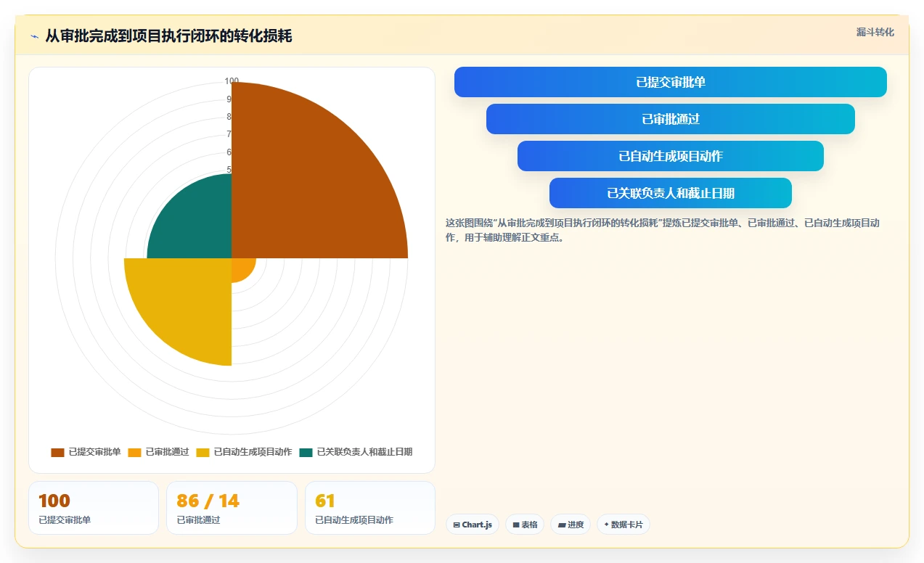Toggle 已审批通过 legend entry
This screenshot has height=563, width=924.
[x=158, y=452]
